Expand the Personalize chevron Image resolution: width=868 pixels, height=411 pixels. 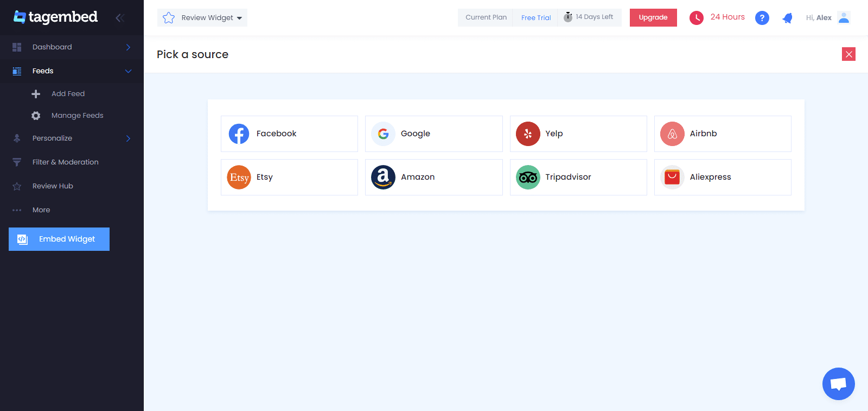point(129,138)
